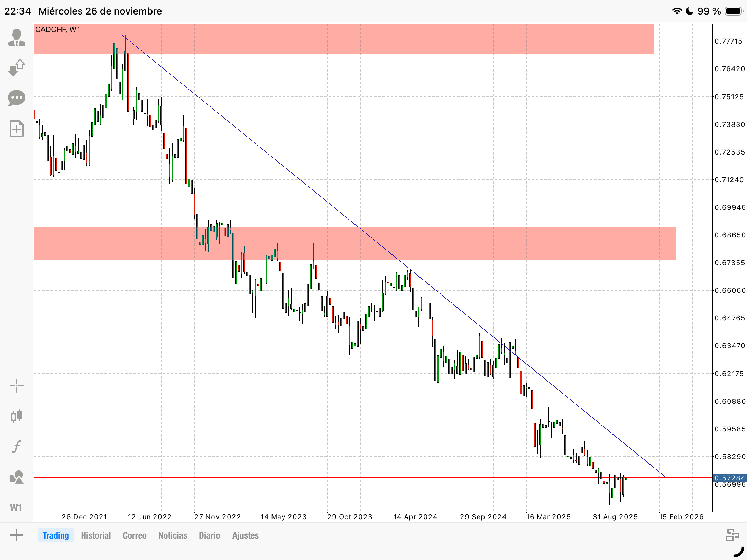This screenshot has height=560, width=747.
Task: Open the indicators function icon
Action: (x=16, y=446)
